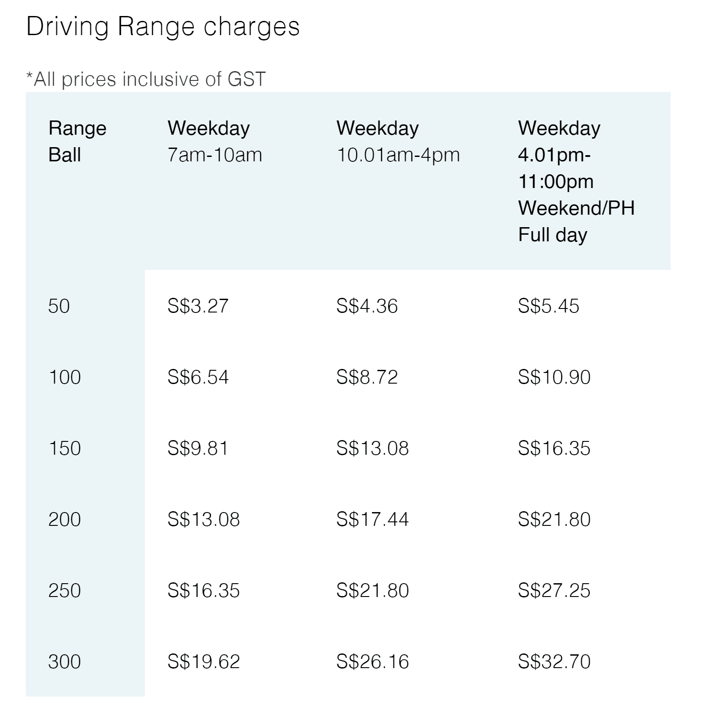Click the S$27.25 price cell
Image resolution: width=728 pixels, height=701 pixels.
point(554,590)
